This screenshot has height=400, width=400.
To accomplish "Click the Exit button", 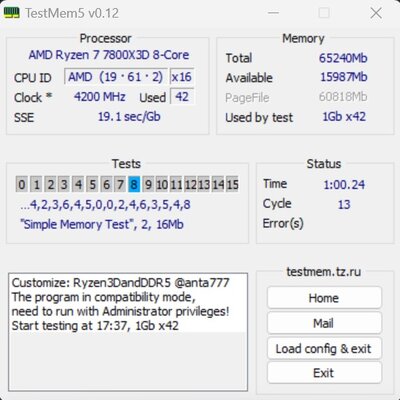I will (324, 373).
